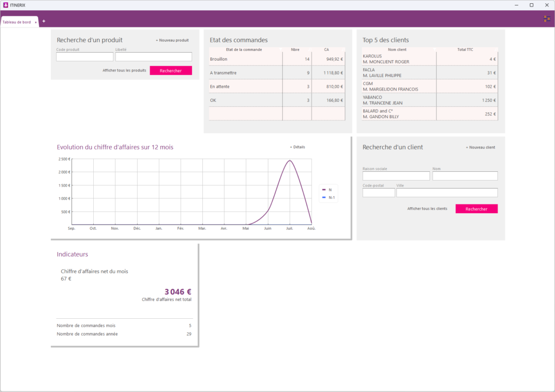Viewport: 555px width, 392px height.
Task: Open Détails link of revenue chart
Action: pos(298,147)
